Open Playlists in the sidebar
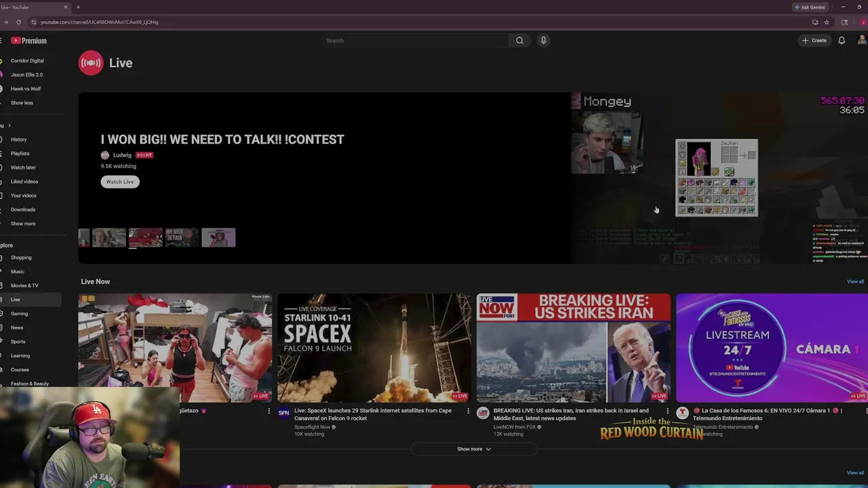The width and height of the screenshot is (868, 488). click(20, 154)
